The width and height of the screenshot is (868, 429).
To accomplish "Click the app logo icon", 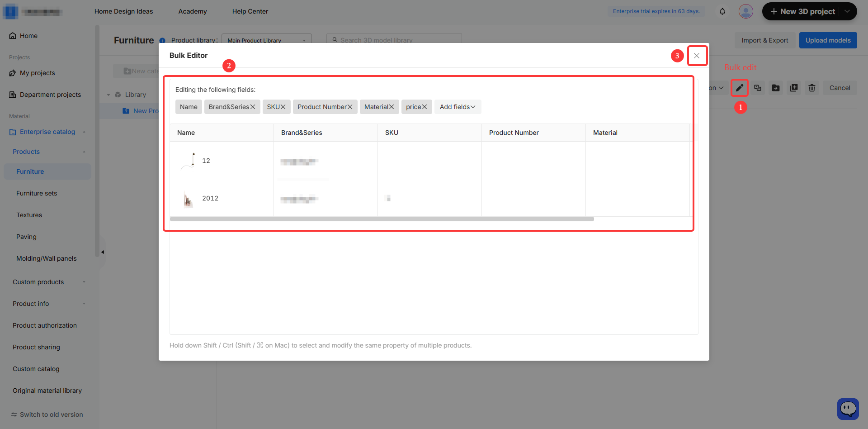I will 11,11.
